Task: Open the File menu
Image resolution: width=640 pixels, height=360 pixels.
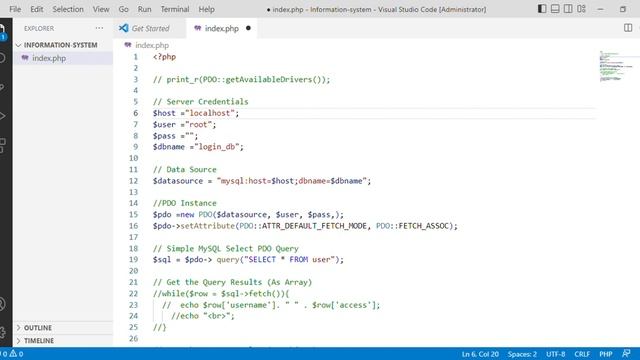Action: 15,9
